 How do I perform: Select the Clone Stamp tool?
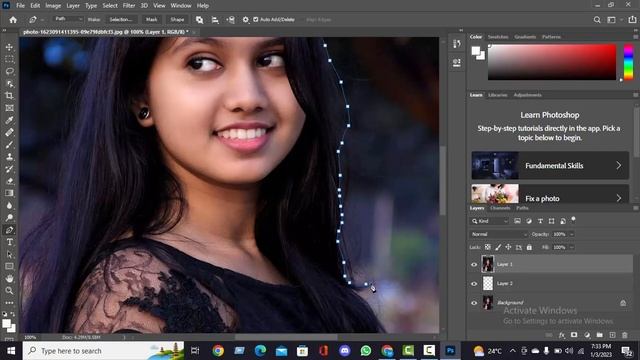9,157
